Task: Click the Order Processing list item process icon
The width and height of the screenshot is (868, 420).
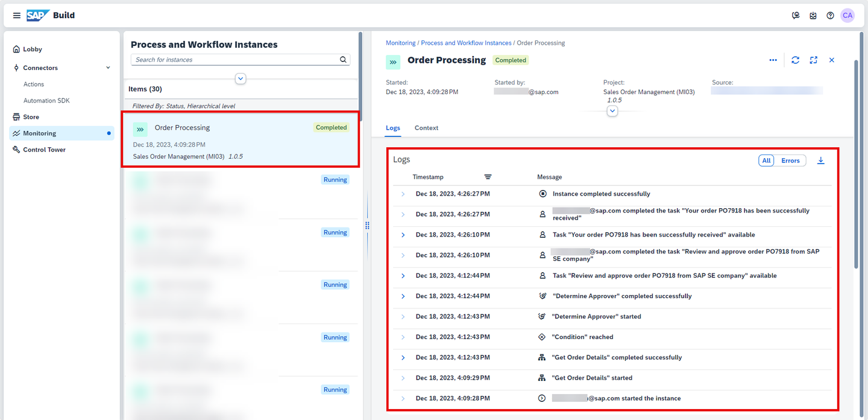Action: click(x=140, y=129)
